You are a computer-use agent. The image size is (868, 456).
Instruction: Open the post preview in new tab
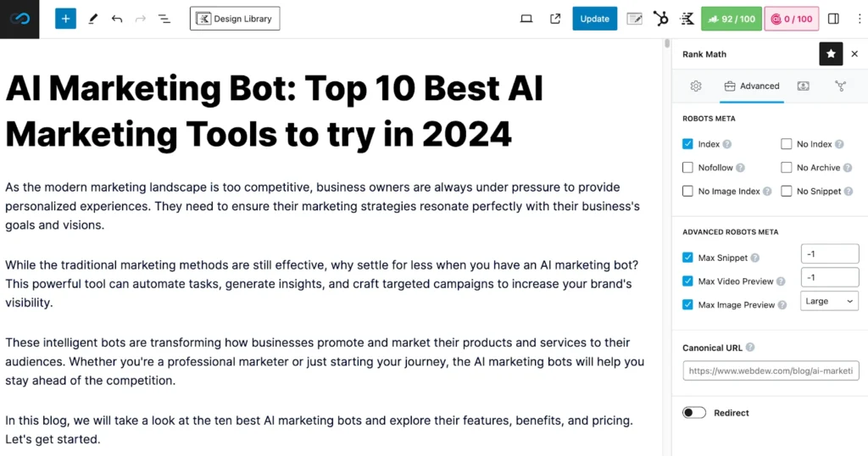pos(555,19)
